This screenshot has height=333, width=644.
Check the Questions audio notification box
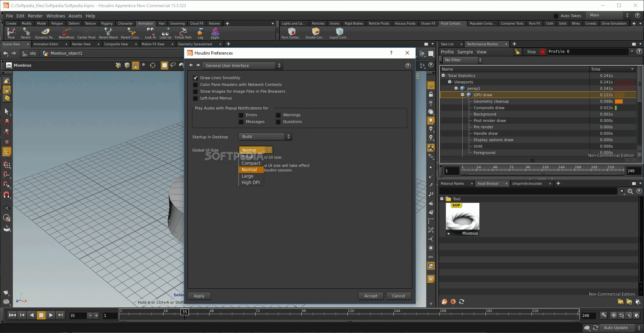pyautogui.click(x=278, y=122)
